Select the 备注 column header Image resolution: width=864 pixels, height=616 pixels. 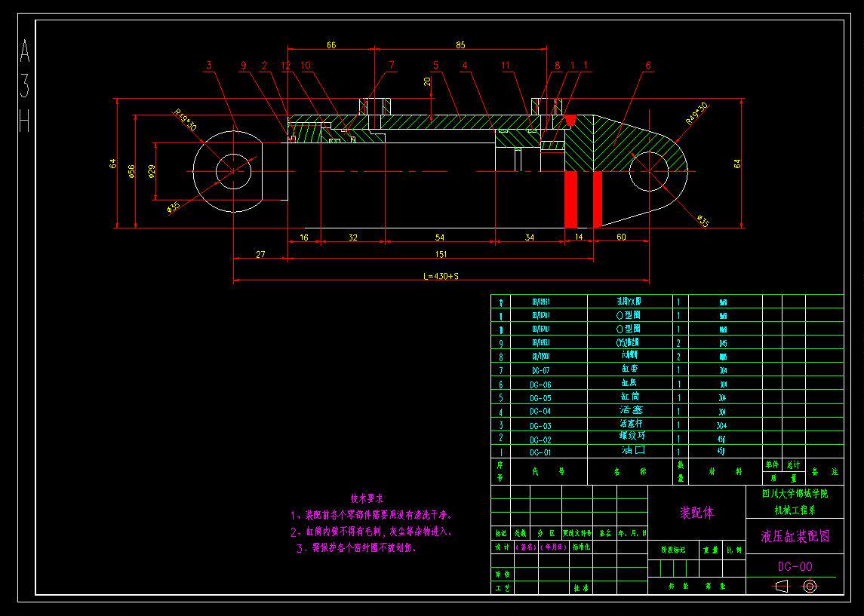tap(825, 472)
